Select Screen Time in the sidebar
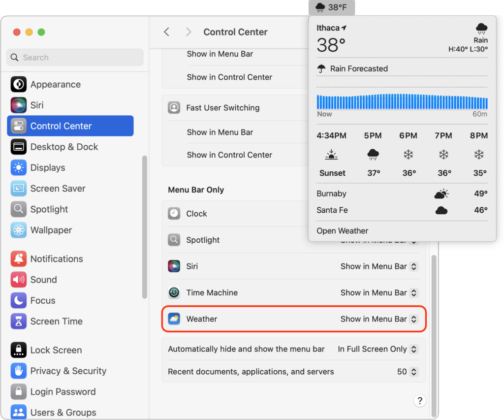This screenshot has width=504, height=420. click(x=56, y=322)
